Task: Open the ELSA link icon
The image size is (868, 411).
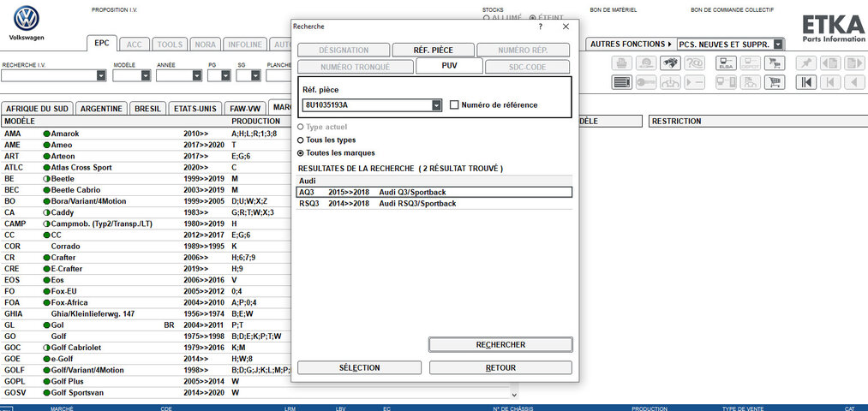Action: 726,63
